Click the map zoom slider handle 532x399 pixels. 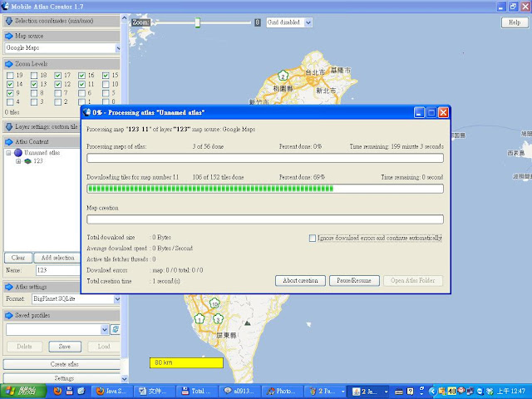click(x=198, y=22)
